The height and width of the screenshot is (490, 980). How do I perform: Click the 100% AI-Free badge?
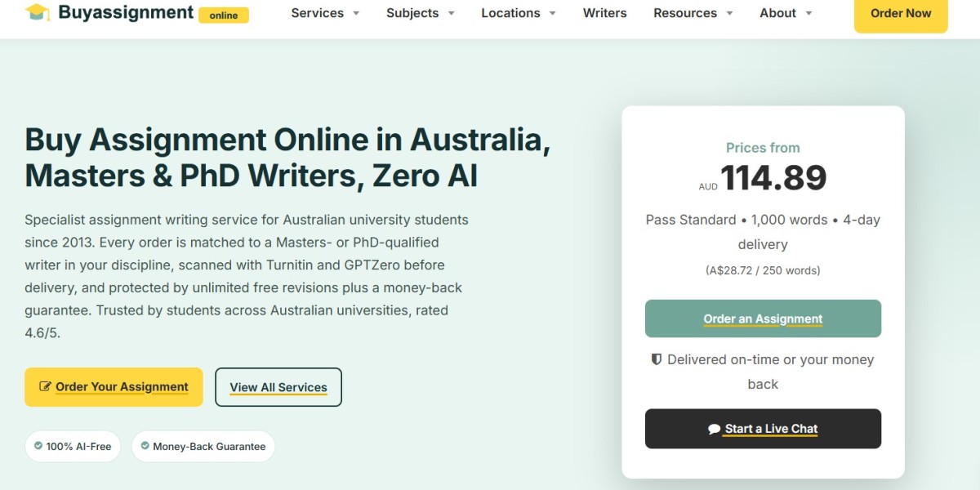[x=73, y=447]
